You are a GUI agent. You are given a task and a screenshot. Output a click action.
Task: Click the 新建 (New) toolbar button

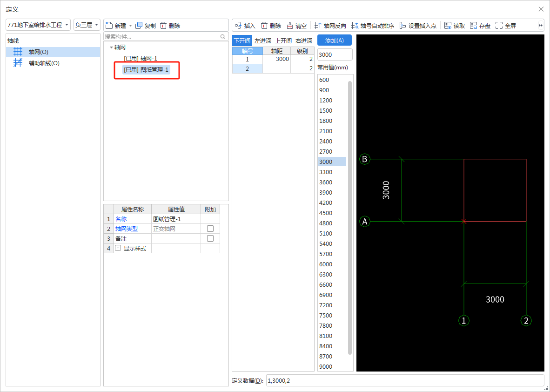(x=116, y=26)
